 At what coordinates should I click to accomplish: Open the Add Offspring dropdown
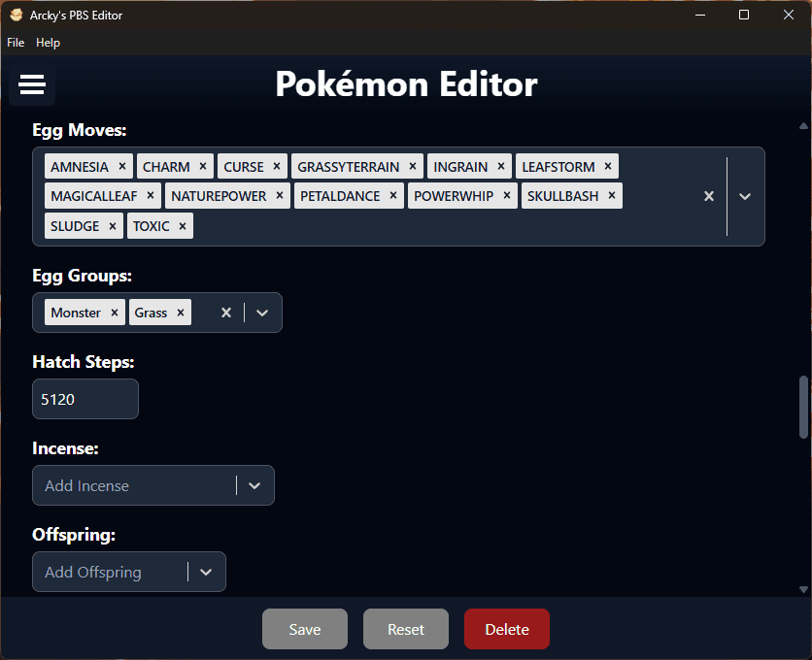pyautogui.click(x=206, y=572)
